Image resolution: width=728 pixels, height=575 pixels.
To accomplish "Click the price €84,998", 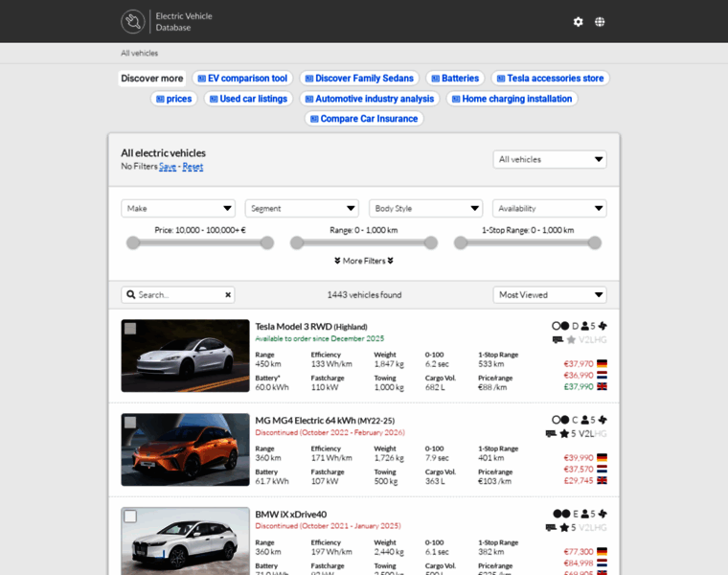I will [x=579, y=563].
